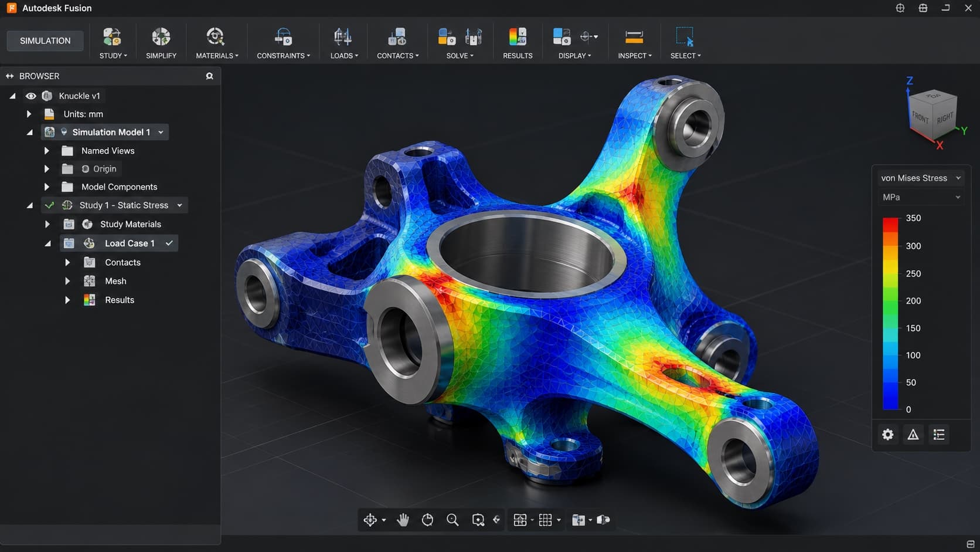Click the FRONT face of view cube
This screenshot has width=980, height=552.
920,118
